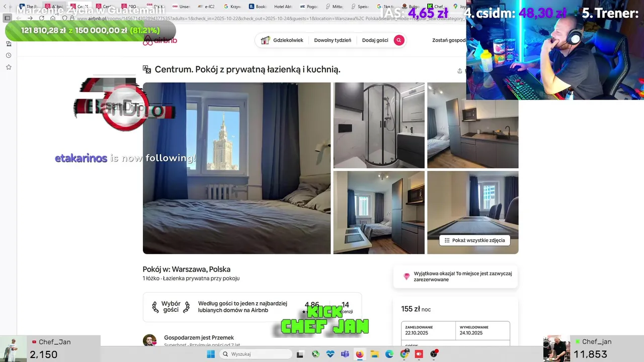Click the '155 zł noc' price
The height and width of the screenshot is (362, 644).
tap(416, 309)
